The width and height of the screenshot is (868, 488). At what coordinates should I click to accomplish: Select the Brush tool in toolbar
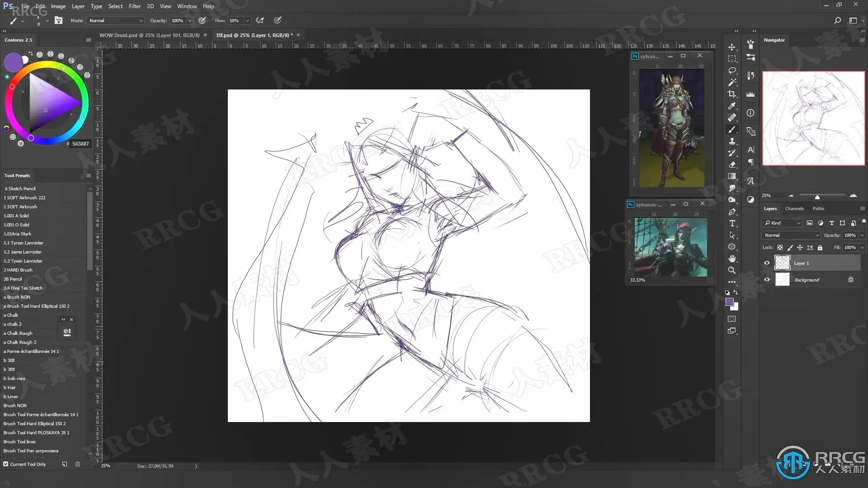pos(732,129)
